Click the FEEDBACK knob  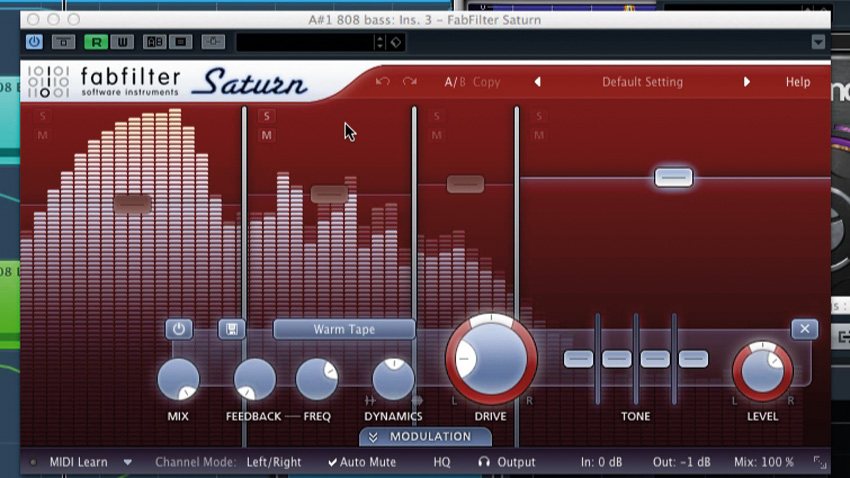[254, 379]
